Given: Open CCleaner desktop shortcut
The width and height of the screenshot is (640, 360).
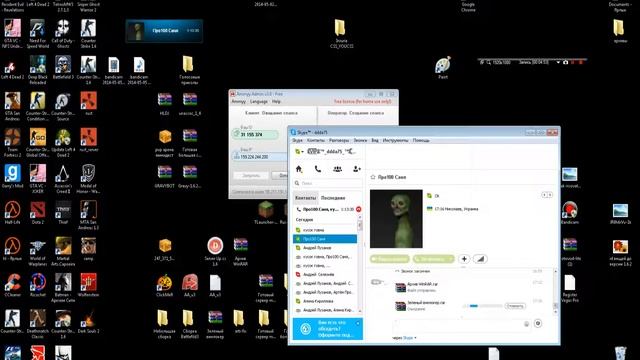Looking at the screenshot, I should [x=12, y=285].
